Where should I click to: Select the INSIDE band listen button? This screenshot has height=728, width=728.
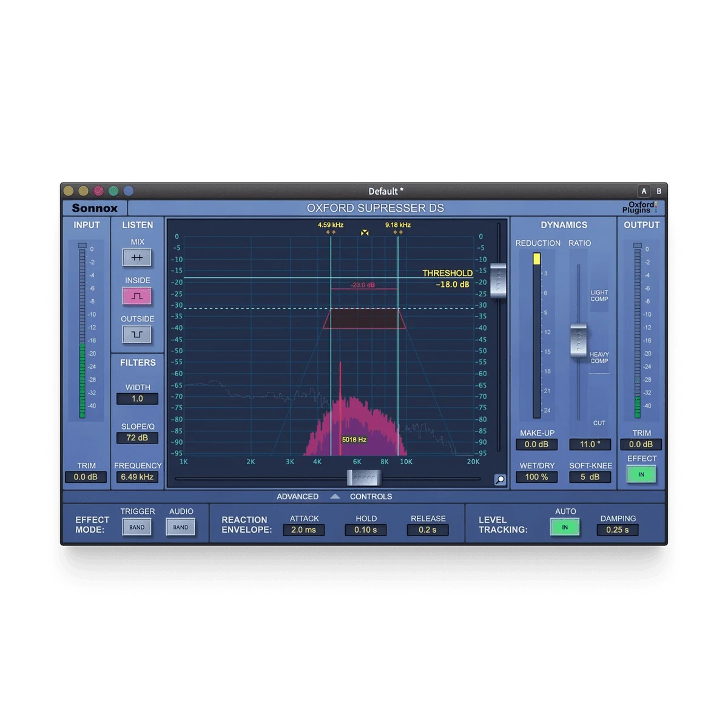coord(137,296)
